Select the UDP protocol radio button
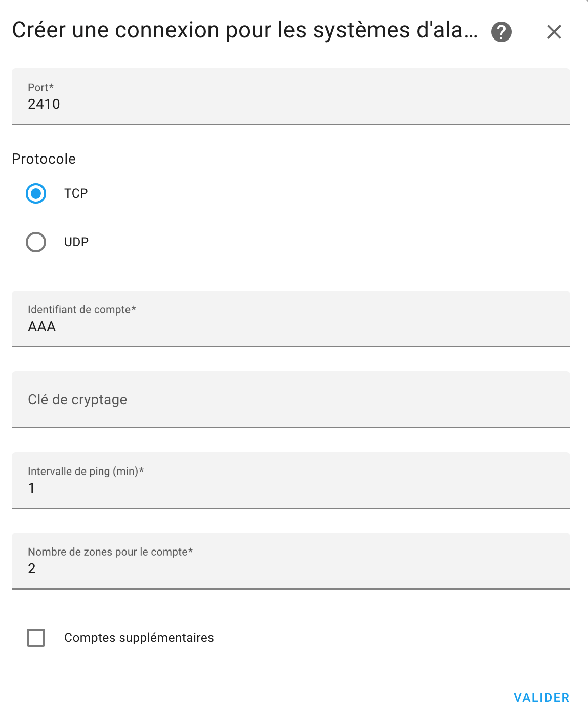588x707 pixels. 35,242
